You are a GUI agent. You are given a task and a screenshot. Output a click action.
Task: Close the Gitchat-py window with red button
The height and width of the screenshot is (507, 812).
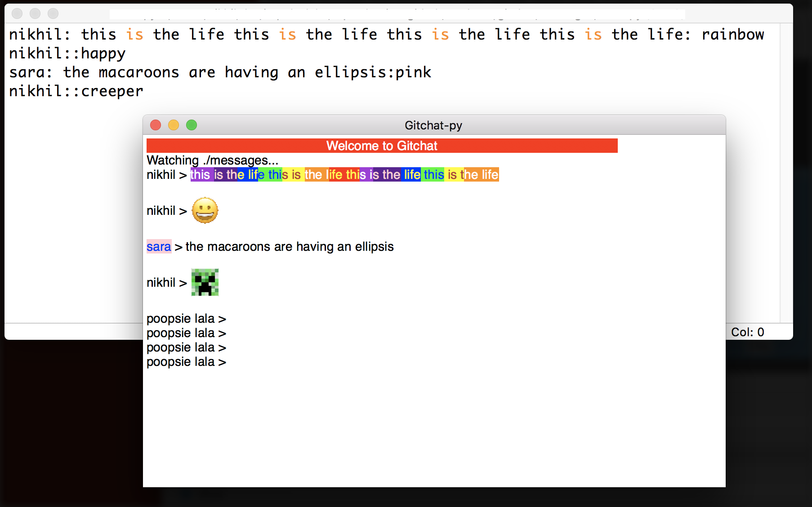pos(156,125)
